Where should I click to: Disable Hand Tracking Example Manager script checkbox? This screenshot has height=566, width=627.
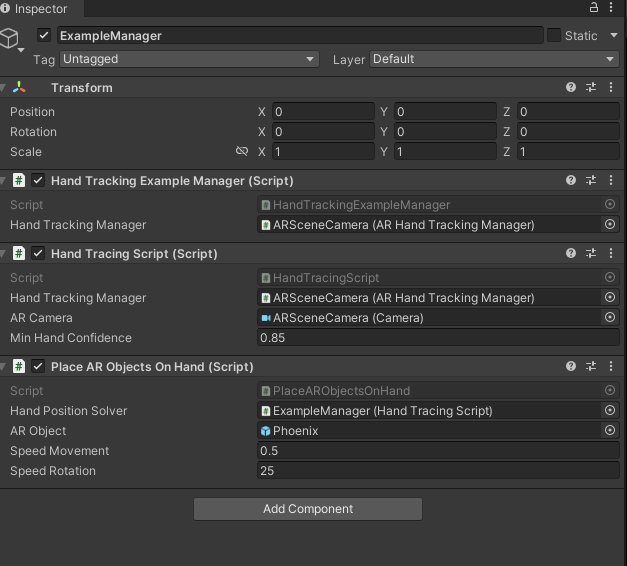click(x=38, y=180)
